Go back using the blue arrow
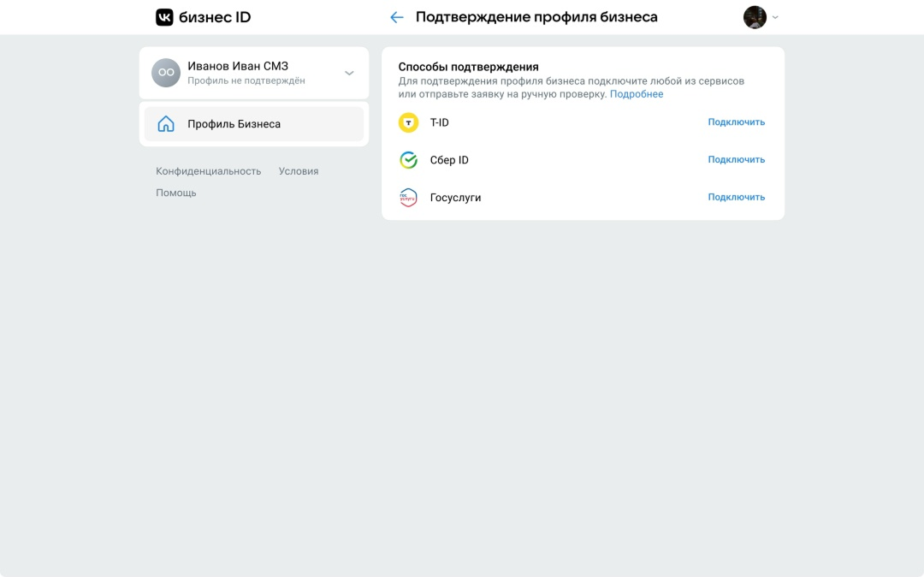 [396, 17]
